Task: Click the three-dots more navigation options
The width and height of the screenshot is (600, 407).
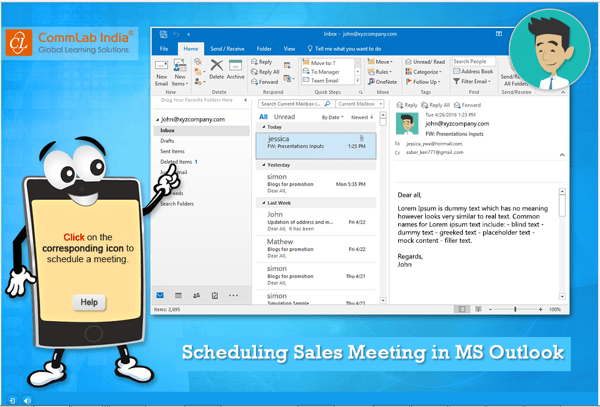Action: pyautogui.click(x=233, y=295)
